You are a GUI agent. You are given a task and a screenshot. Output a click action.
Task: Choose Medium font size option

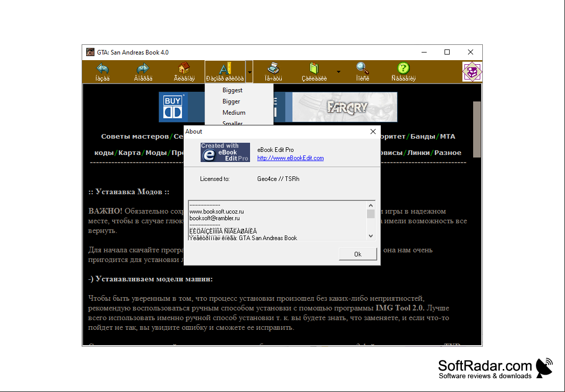pyautogui.click(x=234, y=112)
